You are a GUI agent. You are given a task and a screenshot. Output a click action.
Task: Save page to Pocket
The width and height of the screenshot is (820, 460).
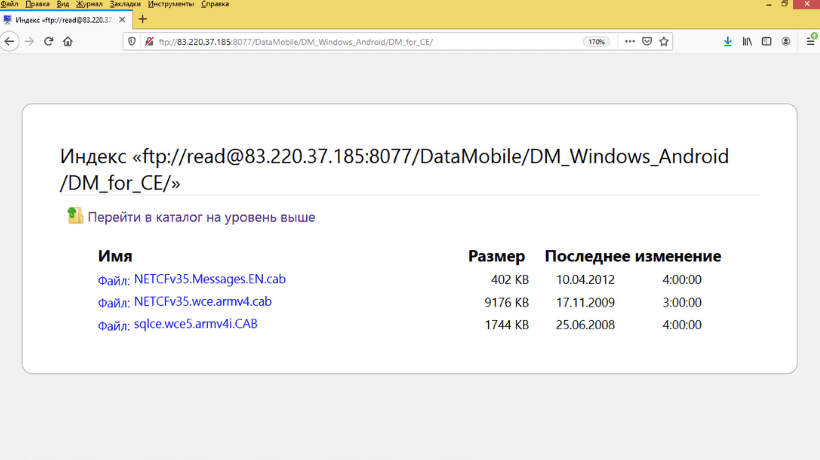(647, 41)
